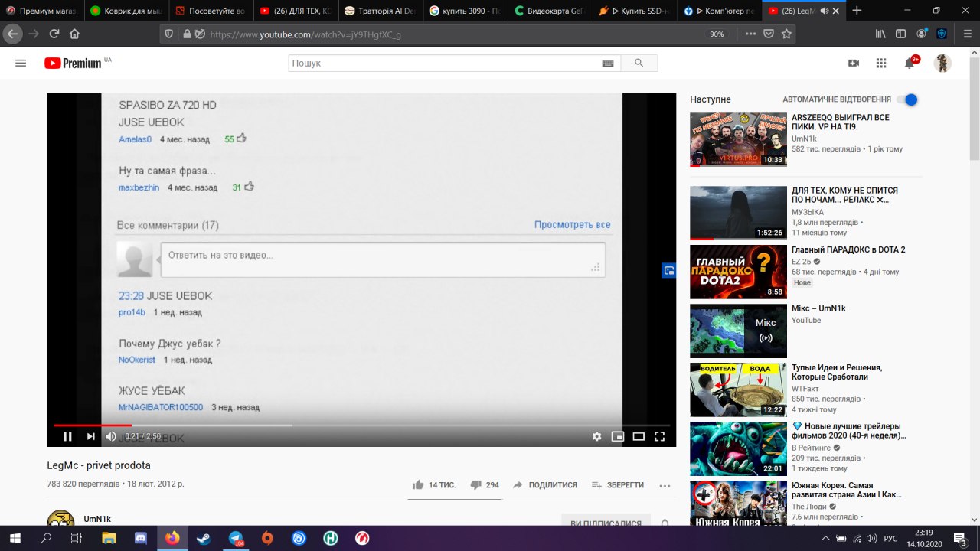Open the YouTube apps grid
The image size is (980, 551).
coord(881,64)
